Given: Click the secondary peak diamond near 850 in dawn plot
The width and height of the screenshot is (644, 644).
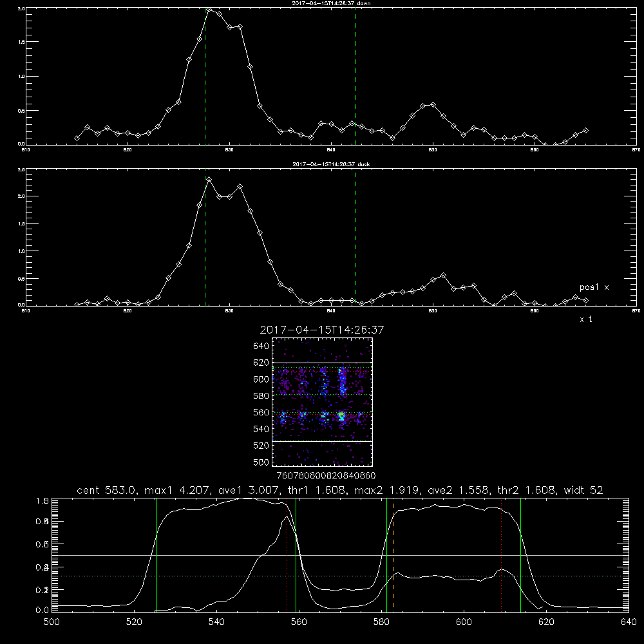Looking at the screenshot, I should point(433,105).
